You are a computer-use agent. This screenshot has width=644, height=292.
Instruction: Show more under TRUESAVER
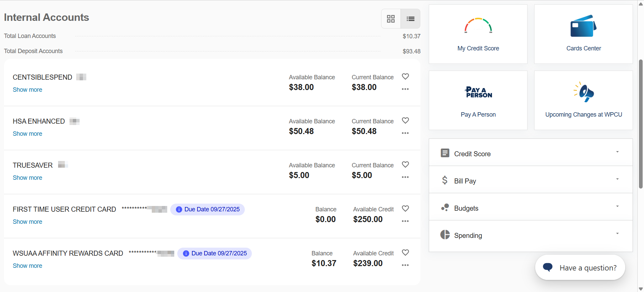point(28,178)
